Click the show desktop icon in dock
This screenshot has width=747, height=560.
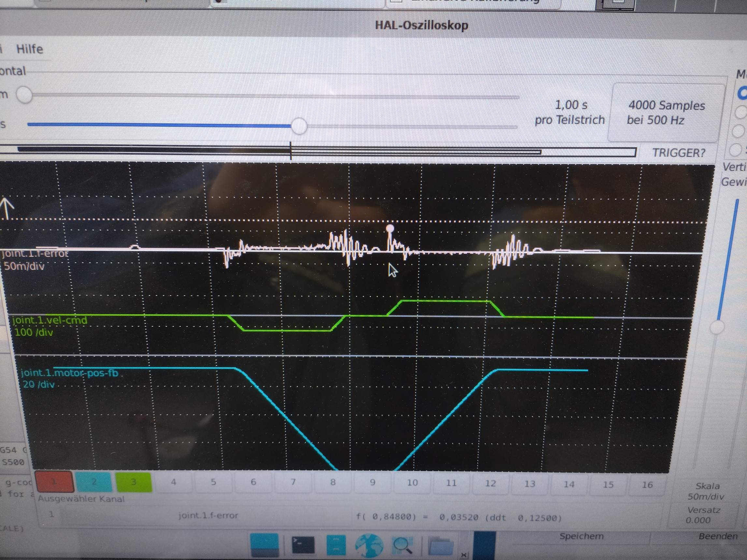click(x=265, y=545)
